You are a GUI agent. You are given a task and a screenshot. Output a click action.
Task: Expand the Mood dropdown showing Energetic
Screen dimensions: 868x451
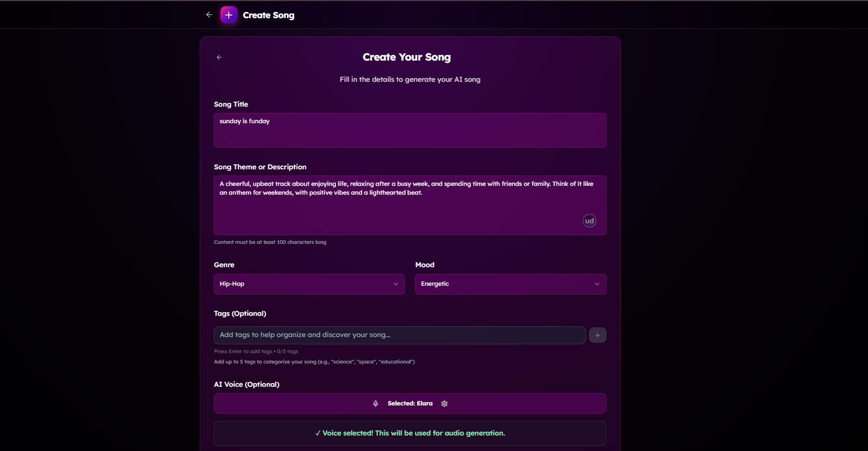[510, 284]
